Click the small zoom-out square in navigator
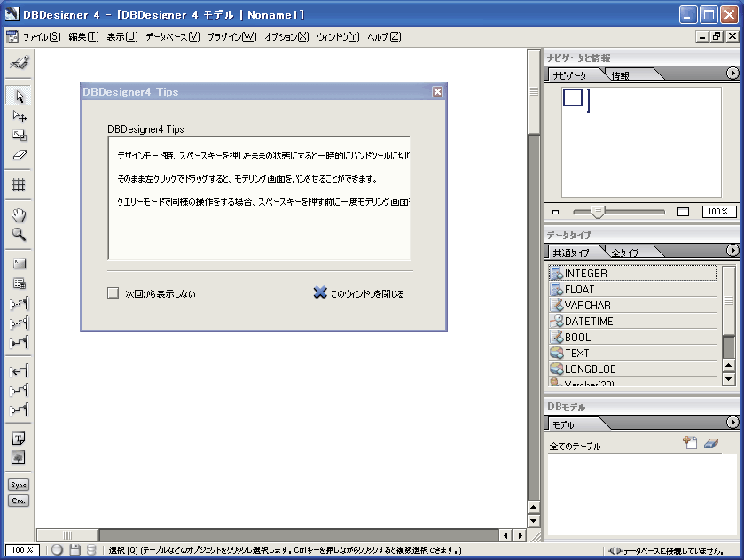The width and height of the screenshot is (744, 560). click(x=556, y=212)
